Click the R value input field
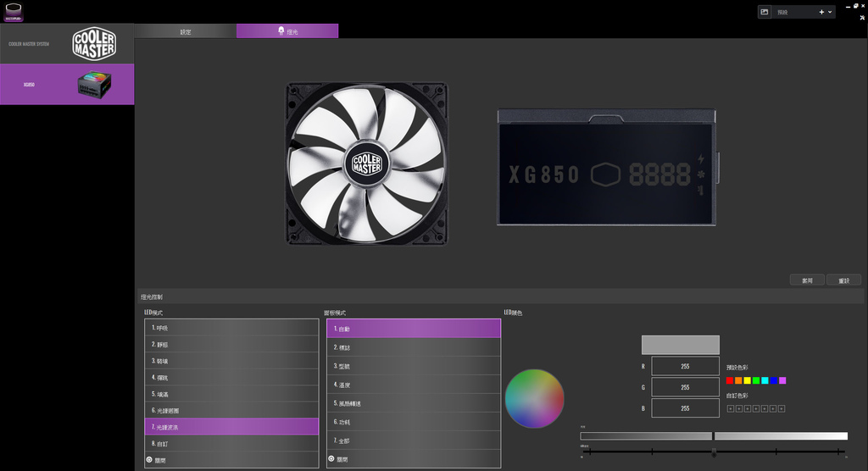The image size is (868, 471). pos(685,367)
